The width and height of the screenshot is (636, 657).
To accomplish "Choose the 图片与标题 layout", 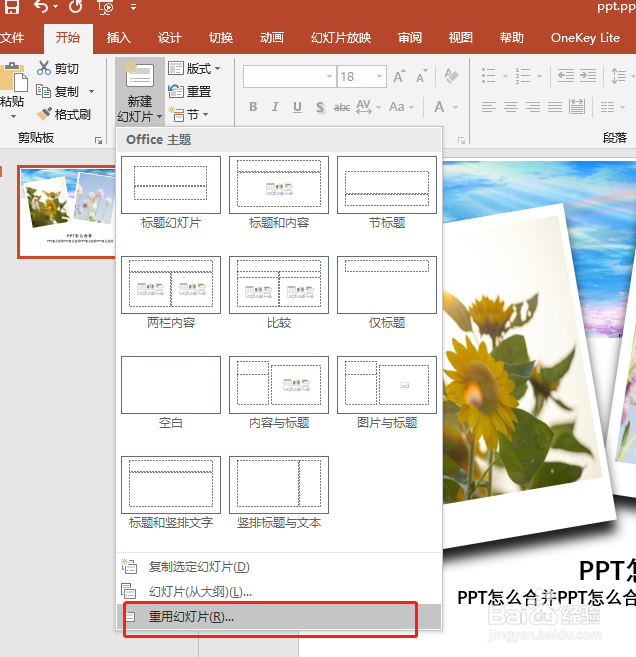I will pos(387,393).
